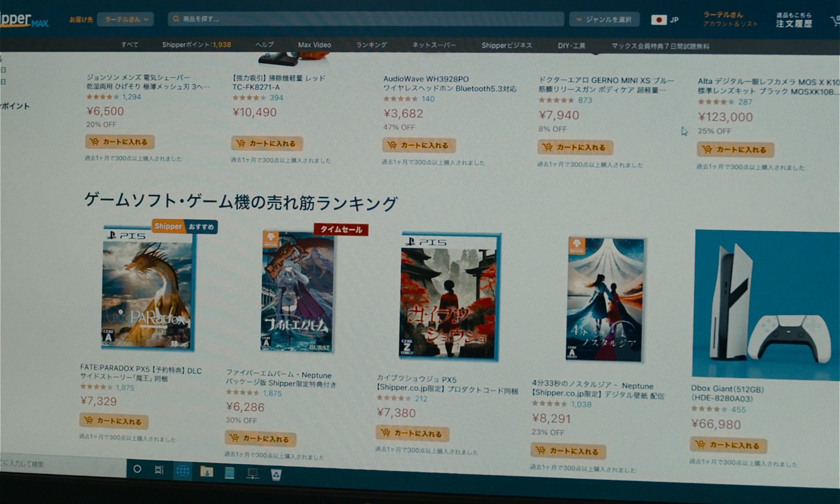
Task: Add GERNO MINI XS ¥7,940 to cart
Action: [575, 147]
